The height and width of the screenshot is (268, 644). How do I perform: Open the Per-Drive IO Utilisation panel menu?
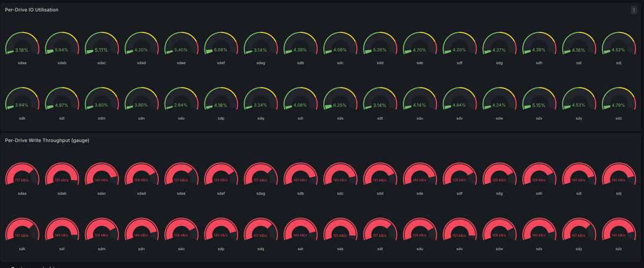point(634,10)
